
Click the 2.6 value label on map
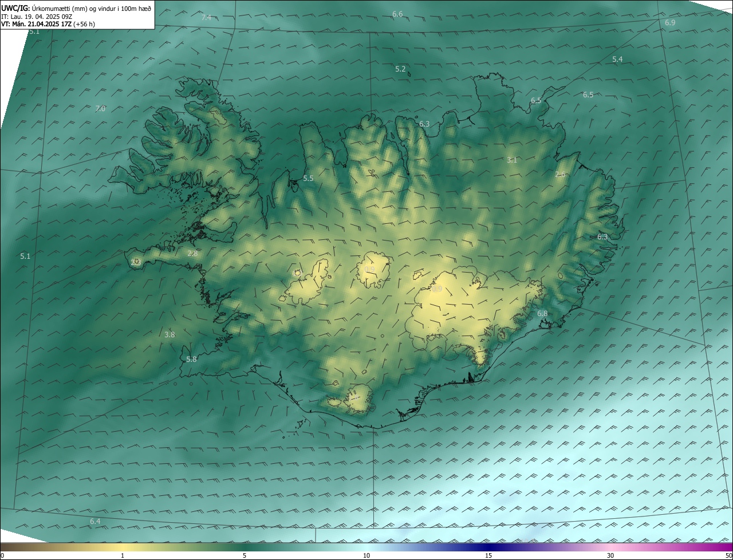point(560,175)
